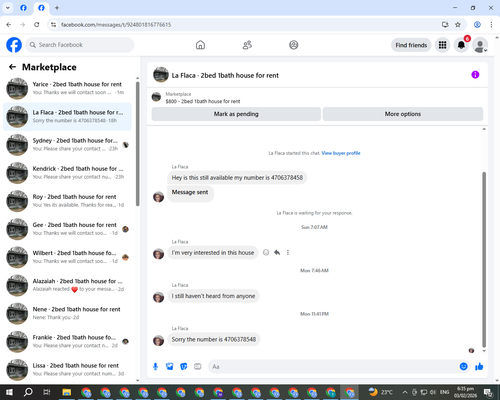
Task: Bookmark this page with star icon
Action: 458,25
